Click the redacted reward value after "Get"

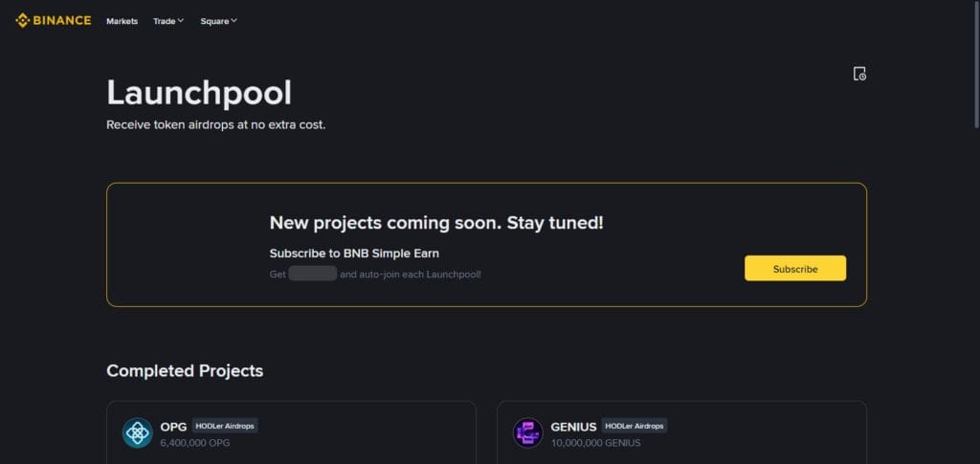point(313,274)
